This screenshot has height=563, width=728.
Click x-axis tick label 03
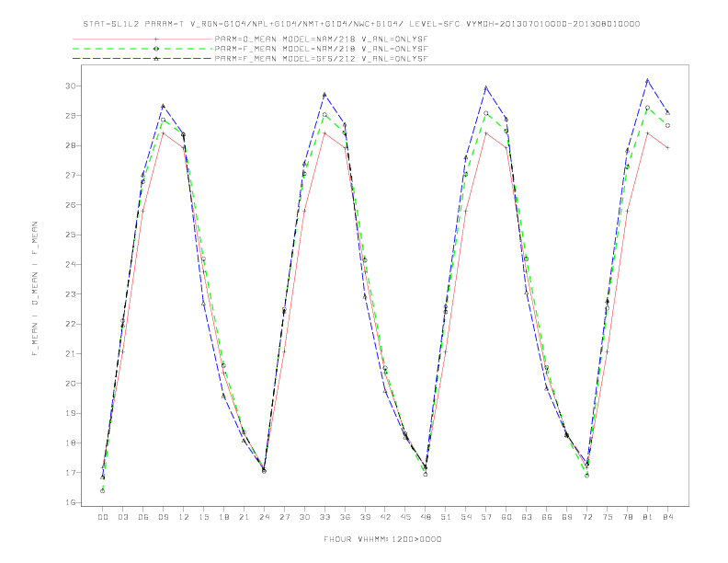pyautogui.click(x=122, y=517)
